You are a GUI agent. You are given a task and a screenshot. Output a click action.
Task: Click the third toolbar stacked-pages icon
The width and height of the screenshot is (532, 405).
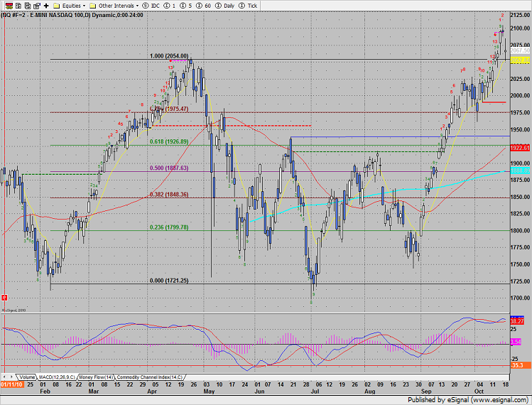tap(28, 6)
